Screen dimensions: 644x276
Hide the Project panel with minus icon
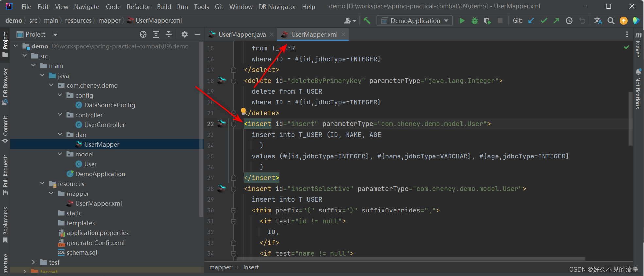pyautogui.click(x=197, y=34)
